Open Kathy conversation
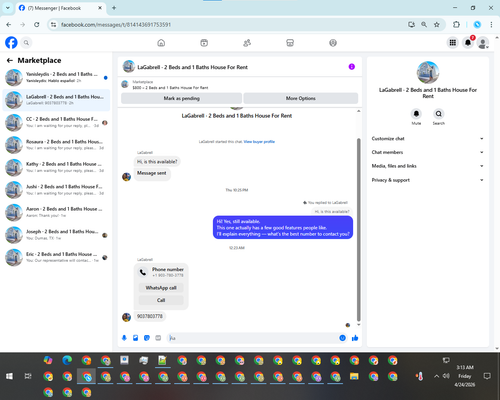This screenshot has height=400, width=500. [x=56, y=167]
